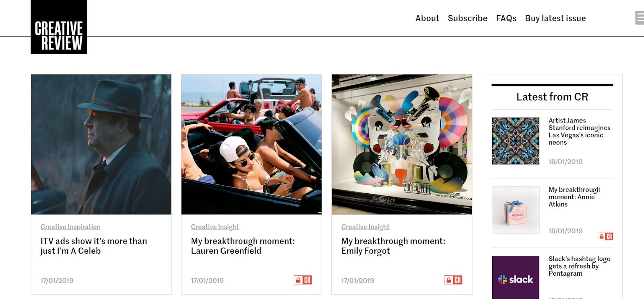Screen dimensions: 644x299
Task: Select Buy latest issue link
Action: point(555,18)
